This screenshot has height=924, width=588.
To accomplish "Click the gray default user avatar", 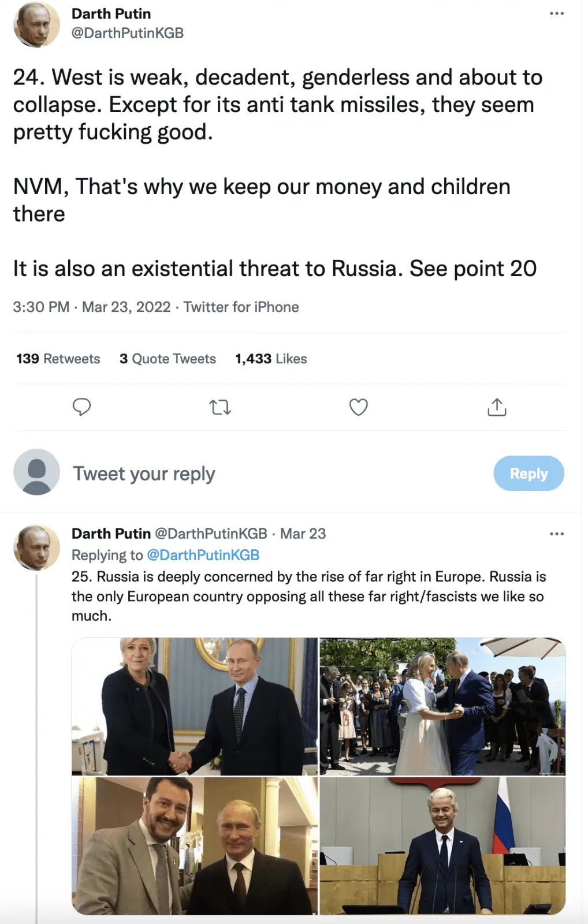I will pos(36,472).
